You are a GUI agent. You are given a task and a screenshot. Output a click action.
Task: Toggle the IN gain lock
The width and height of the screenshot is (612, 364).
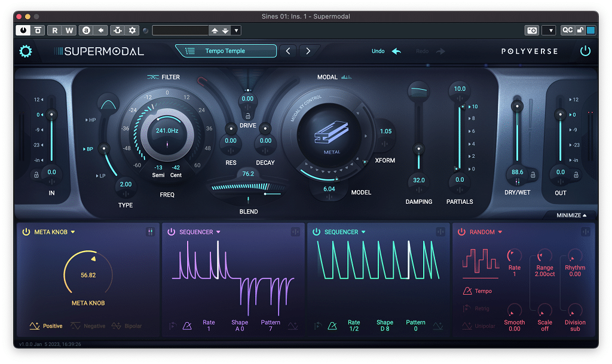point(36,175)
